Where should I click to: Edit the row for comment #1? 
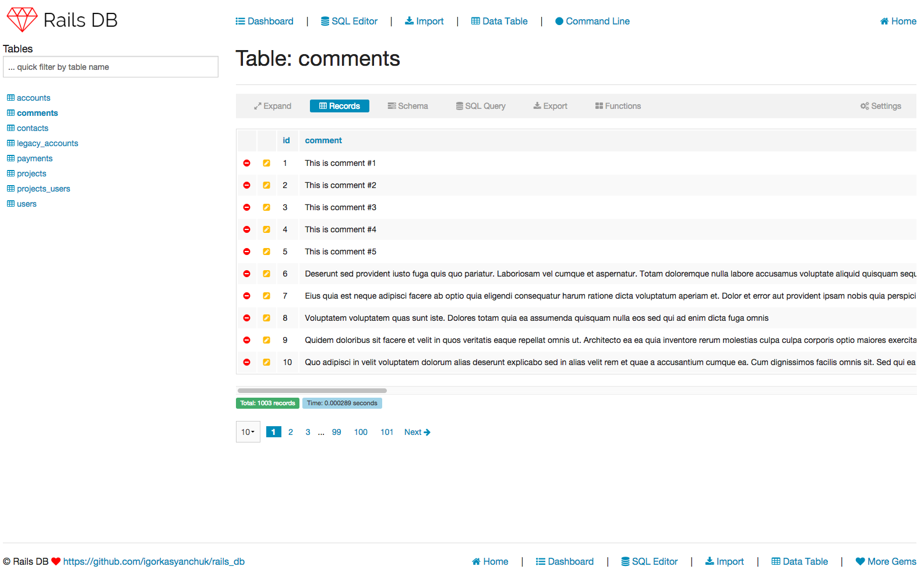click(x=266, y=163)
